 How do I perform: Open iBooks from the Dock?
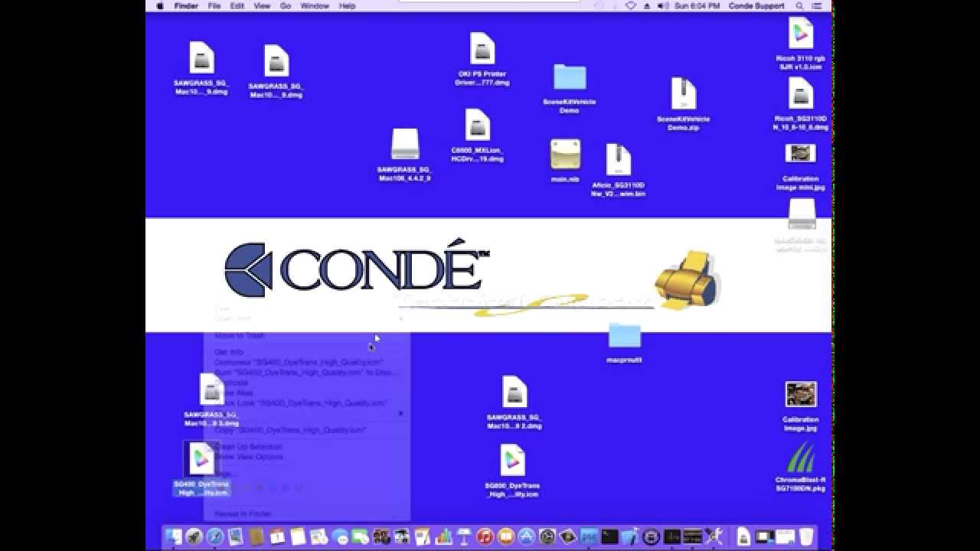click(x=505, y=536)
